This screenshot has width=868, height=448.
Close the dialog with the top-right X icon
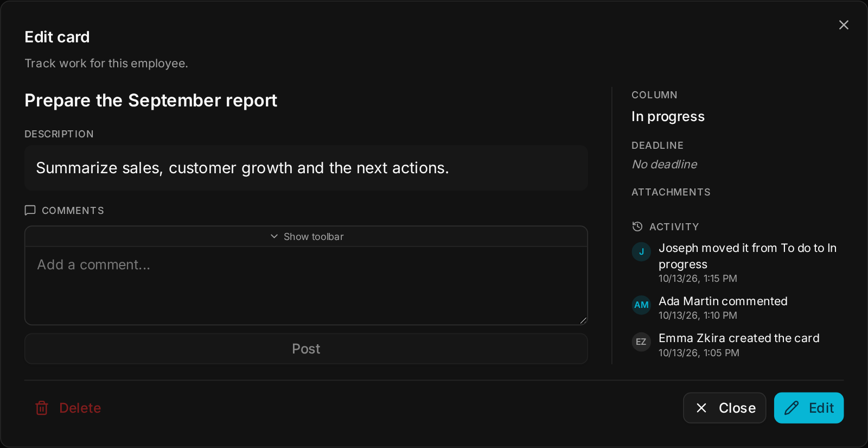844,25
